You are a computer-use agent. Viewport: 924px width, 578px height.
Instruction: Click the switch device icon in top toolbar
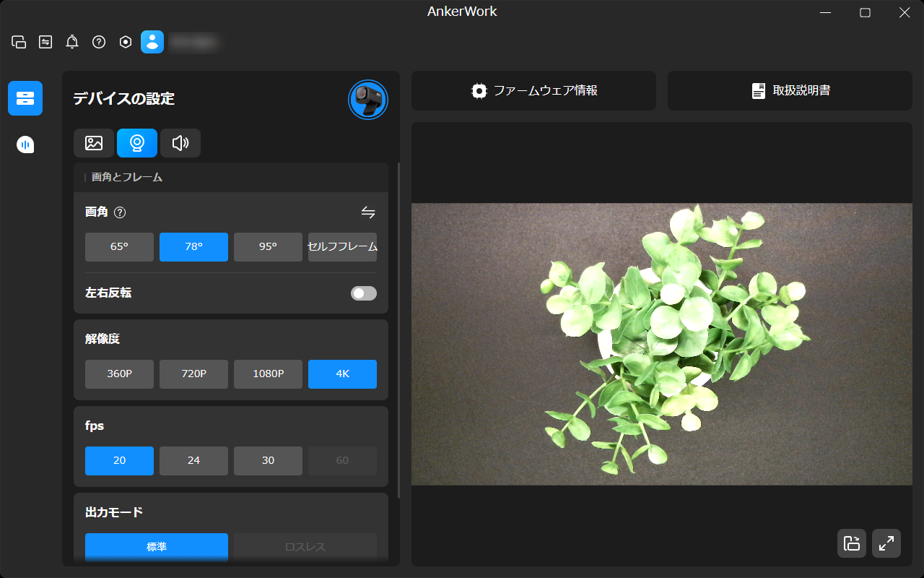(x=45, y=42)
